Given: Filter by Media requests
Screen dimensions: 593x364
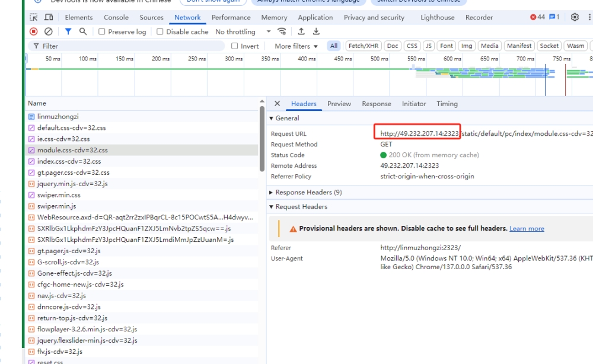Looking at the screenshot, I should click(490, 46).
